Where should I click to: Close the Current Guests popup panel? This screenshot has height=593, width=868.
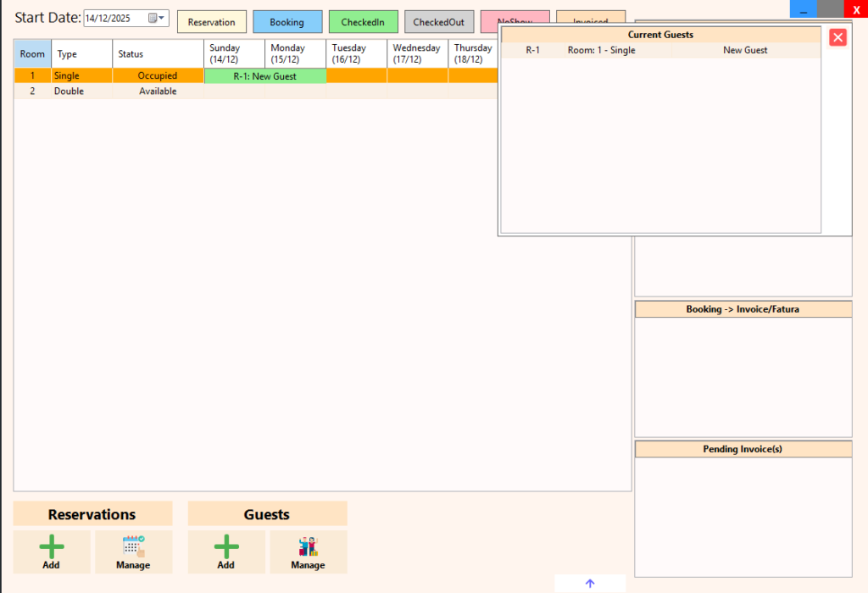(837, 37)
